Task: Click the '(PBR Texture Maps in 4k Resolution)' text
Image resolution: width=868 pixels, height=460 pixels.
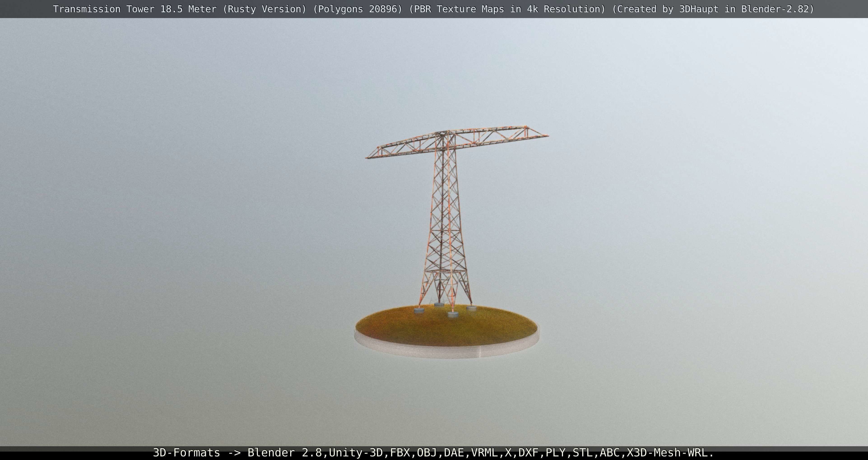Action: click(x=507, y=9)
